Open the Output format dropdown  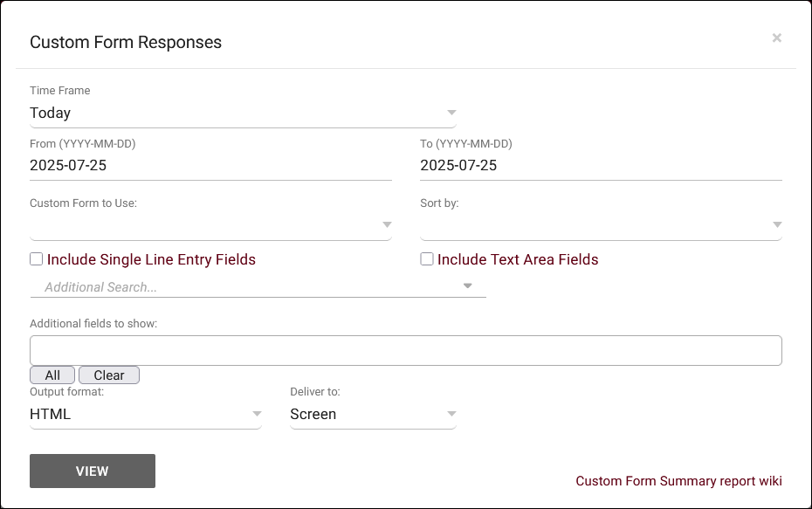coord(145,415)
